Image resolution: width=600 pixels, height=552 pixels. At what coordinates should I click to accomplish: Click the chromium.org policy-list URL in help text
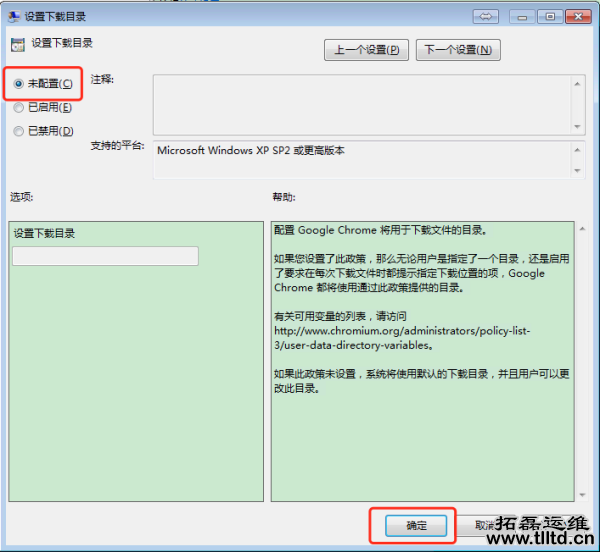tap(402, 338)
